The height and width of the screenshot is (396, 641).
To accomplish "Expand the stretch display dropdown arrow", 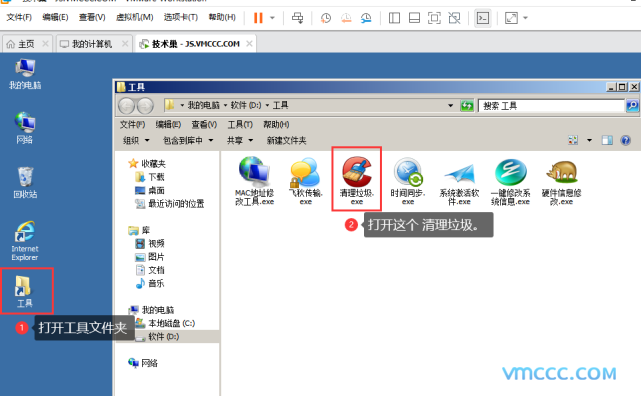I will (525, 18).
